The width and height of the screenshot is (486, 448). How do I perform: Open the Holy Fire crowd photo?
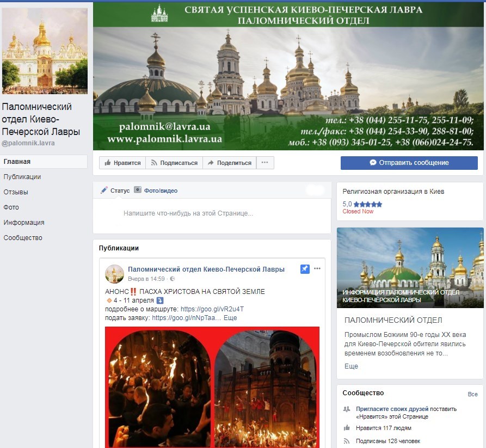click(x=159, y=389)
